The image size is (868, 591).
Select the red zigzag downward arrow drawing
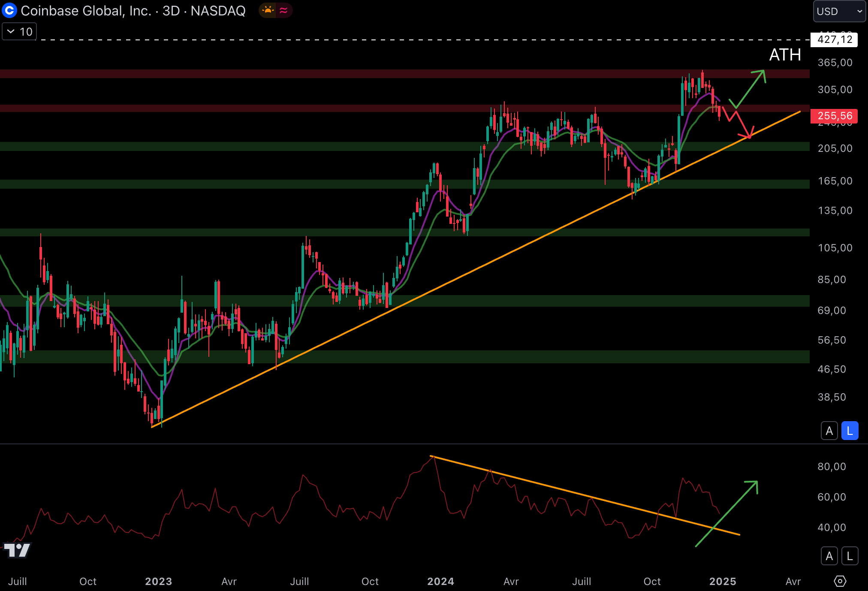(742, 124)
